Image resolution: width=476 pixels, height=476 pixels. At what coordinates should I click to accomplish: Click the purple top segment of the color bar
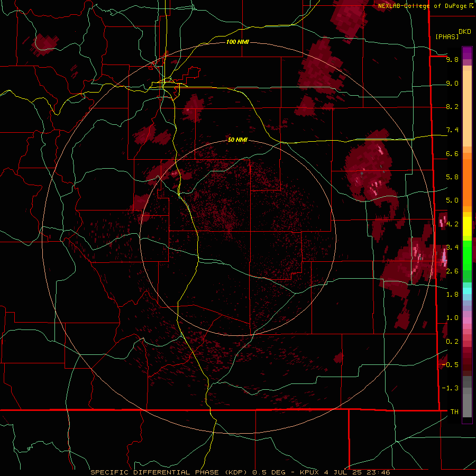coord(467,53)
